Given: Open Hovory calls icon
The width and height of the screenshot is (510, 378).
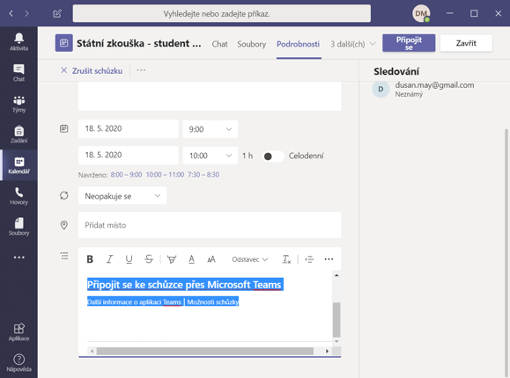Looking at the screenshot, I should point(19,196).
